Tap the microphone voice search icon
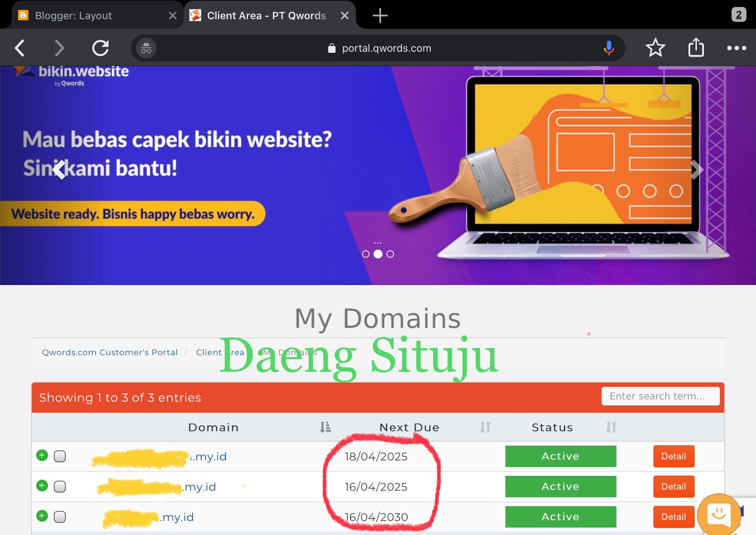 609,48
